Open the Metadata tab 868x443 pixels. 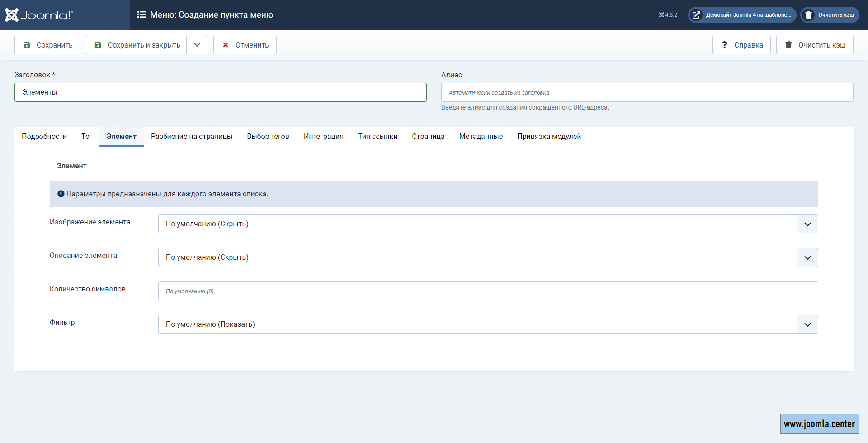coord(481,137)
